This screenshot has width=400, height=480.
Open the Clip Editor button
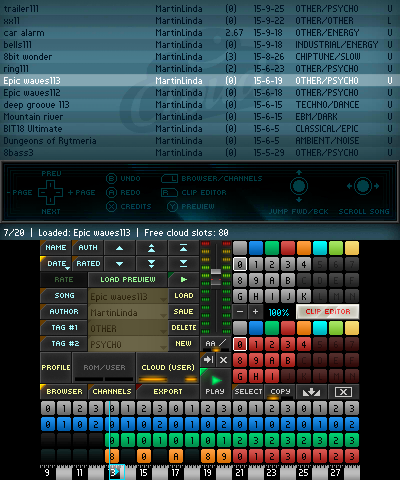pos(328,312)
